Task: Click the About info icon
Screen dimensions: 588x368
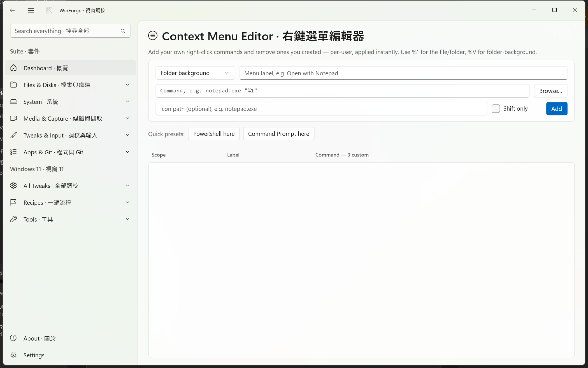Action: pyautogui.click(x=13, y=338)
